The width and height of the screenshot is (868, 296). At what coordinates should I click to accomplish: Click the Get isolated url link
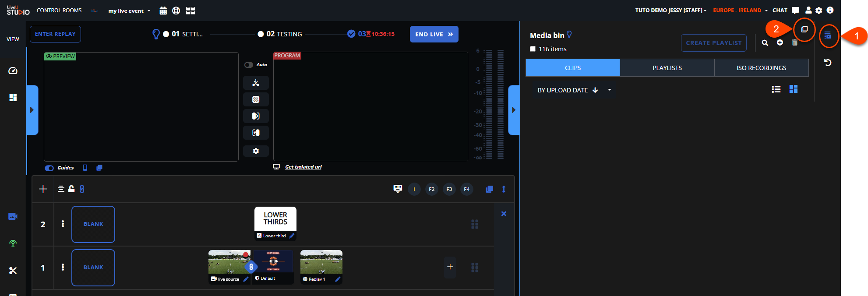[x=303, y=167]
